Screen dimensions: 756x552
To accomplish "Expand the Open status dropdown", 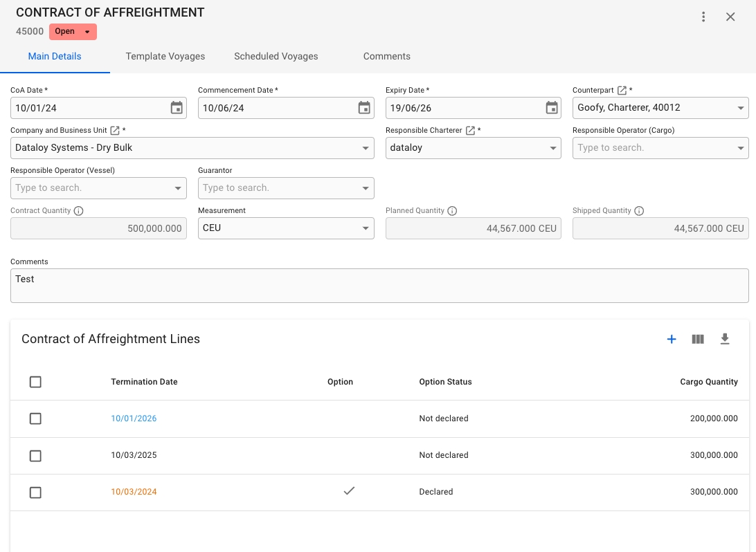I will click(x=87, y=32).
